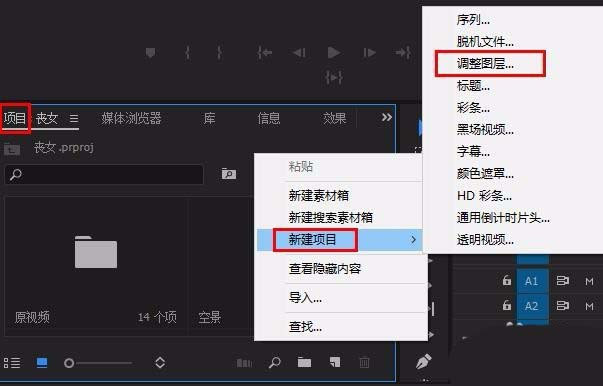Click the trash Clear icon
The image size is (603, 386).
[x=364, y=362]
